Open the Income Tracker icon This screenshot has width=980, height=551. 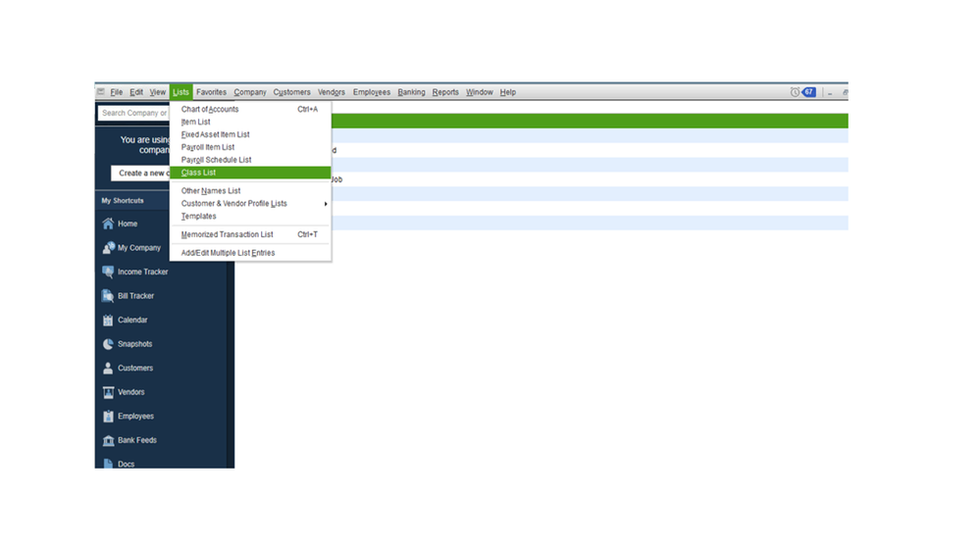pos(108,272)
